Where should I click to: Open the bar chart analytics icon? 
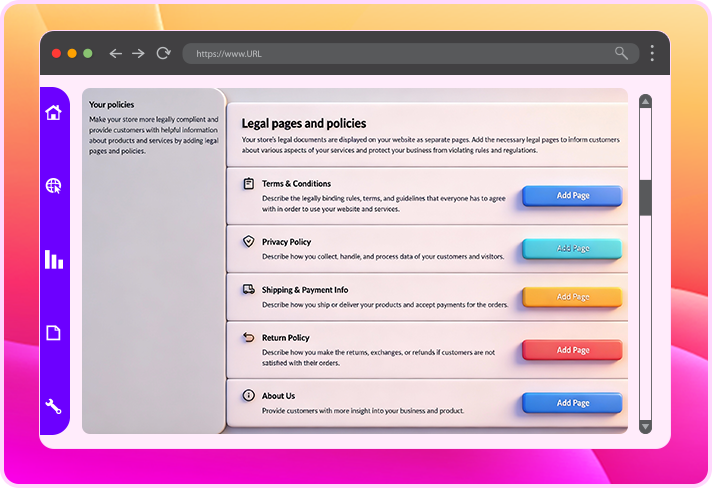tap(54, 260)
